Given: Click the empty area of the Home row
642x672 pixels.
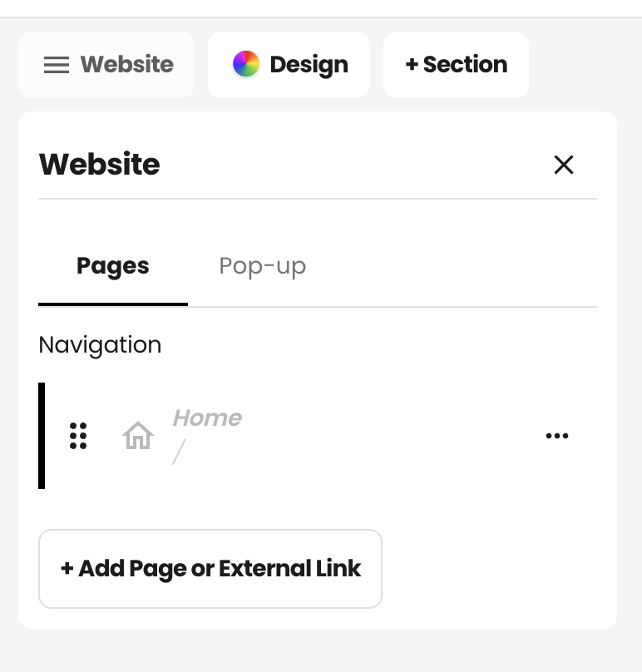Looking at the screenshot, I should pos(386,436).
